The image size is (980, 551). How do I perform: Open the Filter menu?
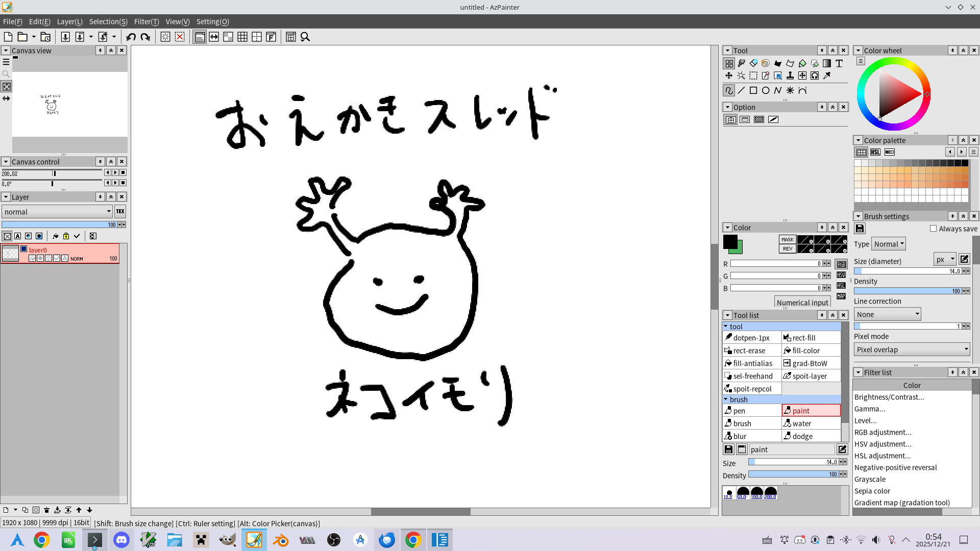146,21
